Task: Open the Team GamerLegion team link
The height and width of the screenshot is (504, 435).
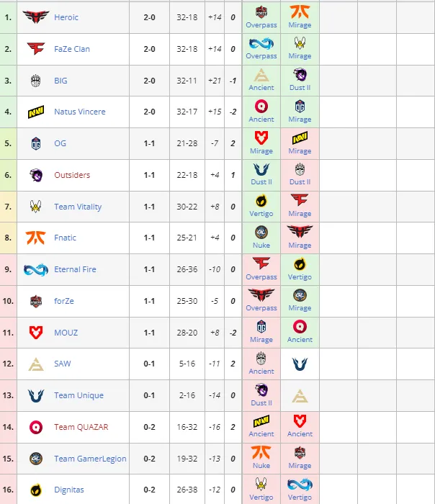Action: pos(90,459)
